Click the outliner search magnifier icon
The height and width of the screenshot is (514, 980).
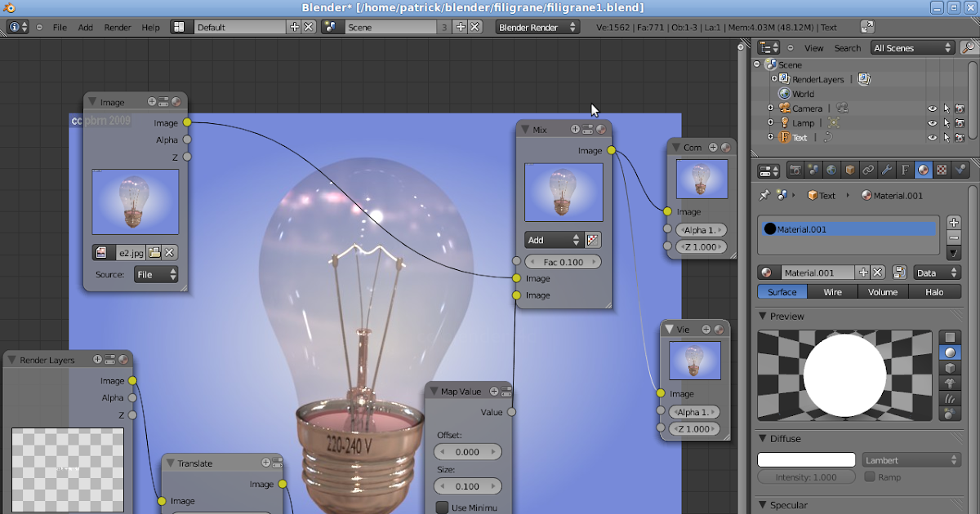coord(968,48)
